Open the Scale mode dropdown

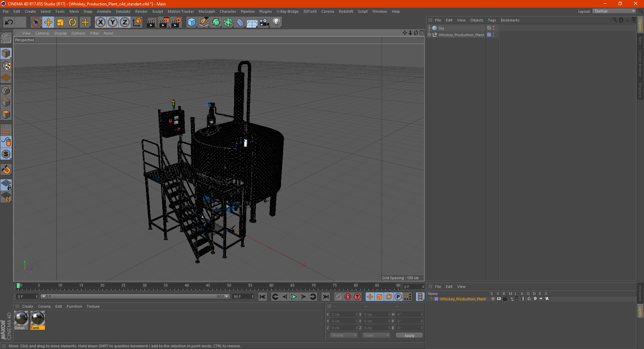click(376, 335)
